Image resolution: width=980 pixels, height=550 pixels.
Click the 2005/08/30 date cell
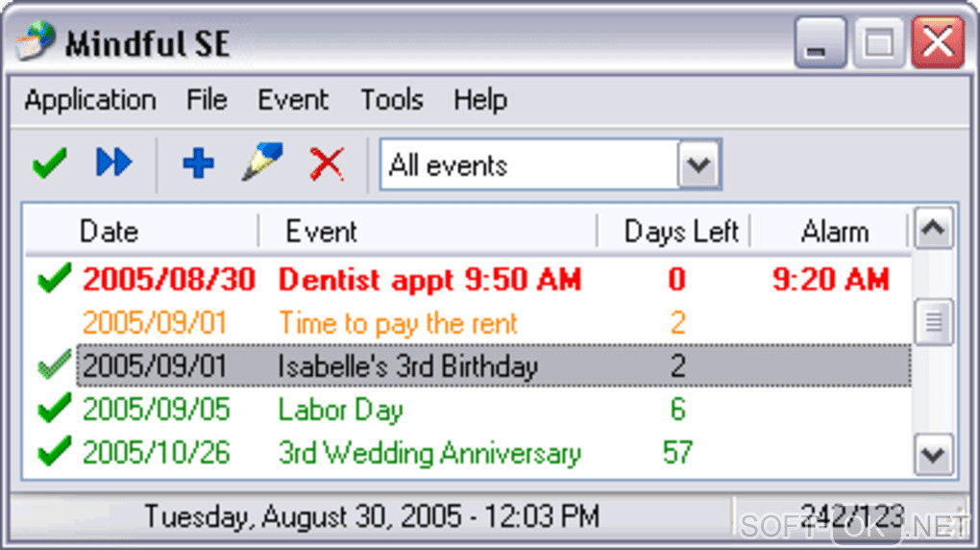(x=169, y=279)
